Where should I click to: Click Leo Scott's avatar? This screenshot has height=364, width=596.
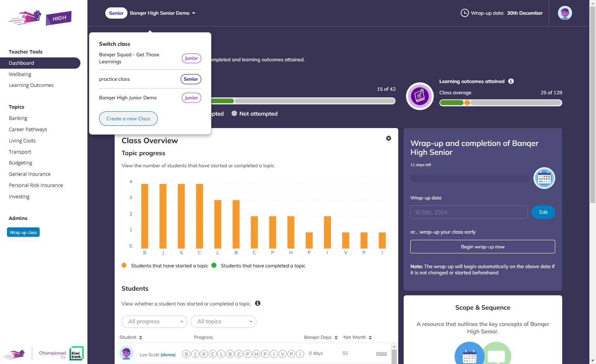126,353
